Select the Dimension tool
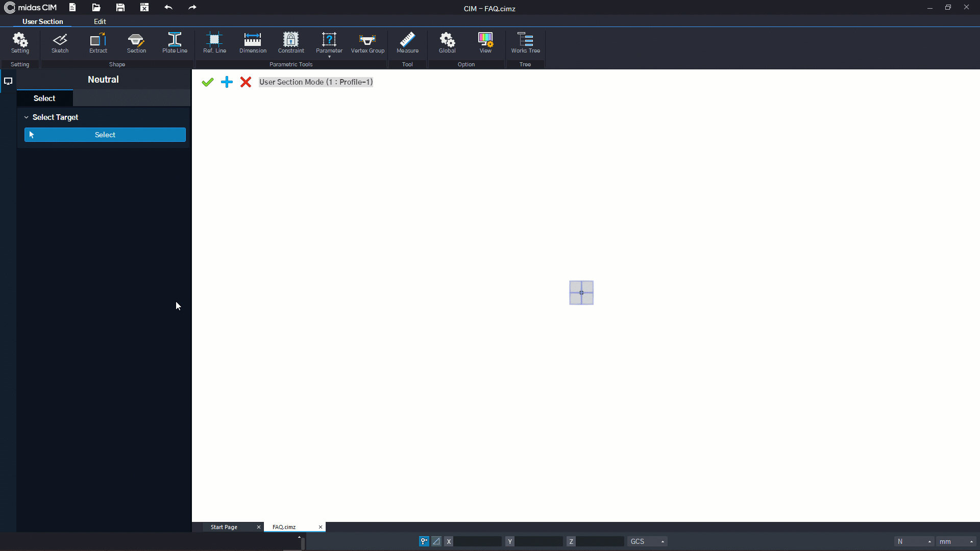980x551 pixels. pos(253,43)
